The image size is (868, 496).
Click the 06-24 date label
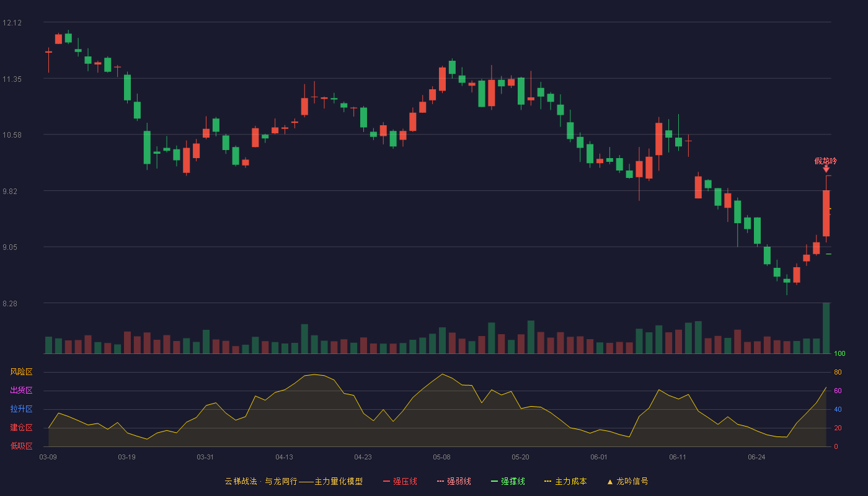[756, 457]
